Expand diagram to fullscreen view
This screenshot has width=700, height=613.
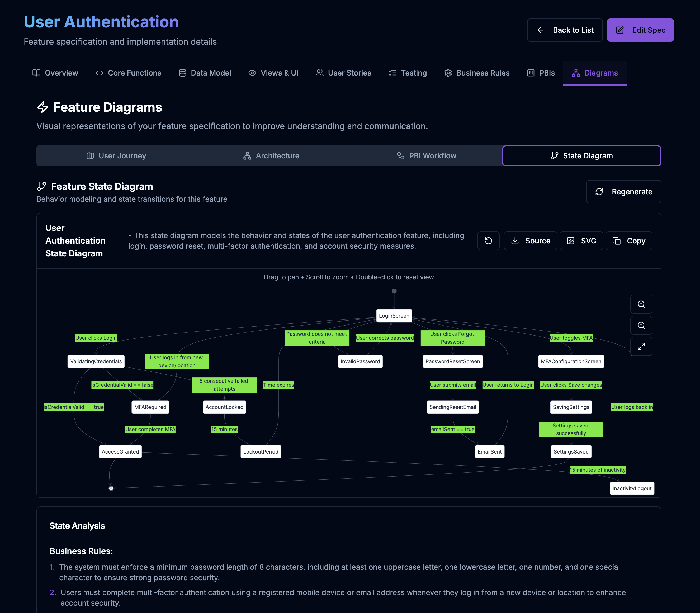pyautogui.click(x=641, y=346)
